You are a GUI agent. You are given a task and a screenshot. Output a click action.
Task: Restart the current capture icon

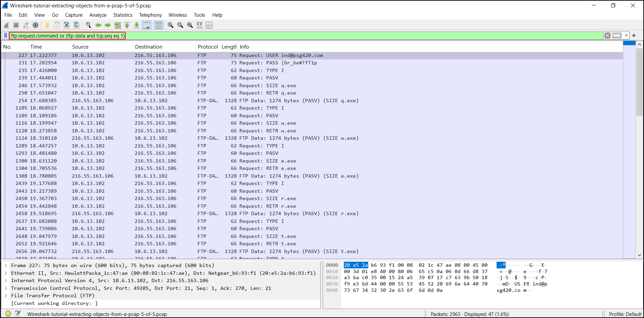point(26,25)
